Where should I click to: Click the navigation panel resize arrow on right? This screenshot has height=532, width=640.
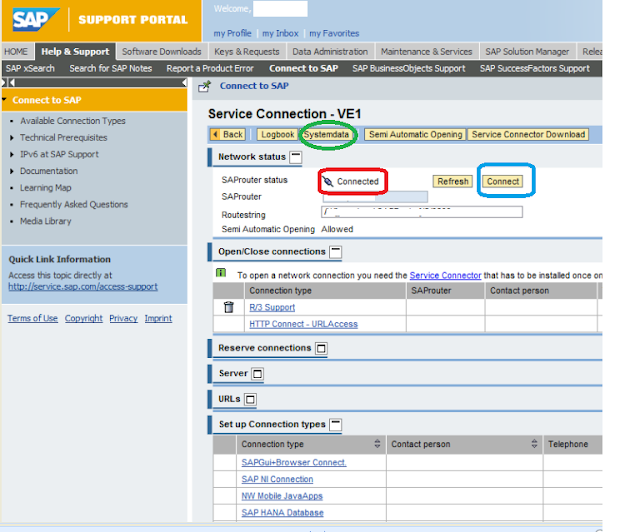tap(184, 82)
